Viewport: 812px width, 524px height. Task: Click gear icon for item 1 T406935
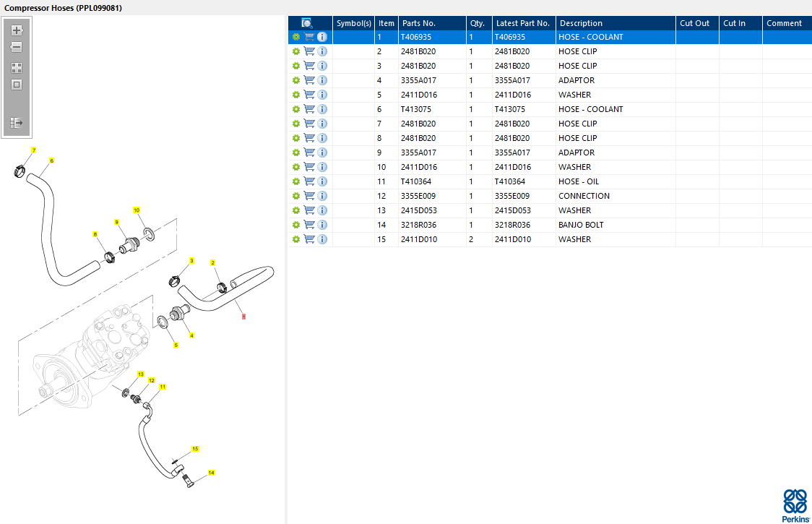click(295, 38)
